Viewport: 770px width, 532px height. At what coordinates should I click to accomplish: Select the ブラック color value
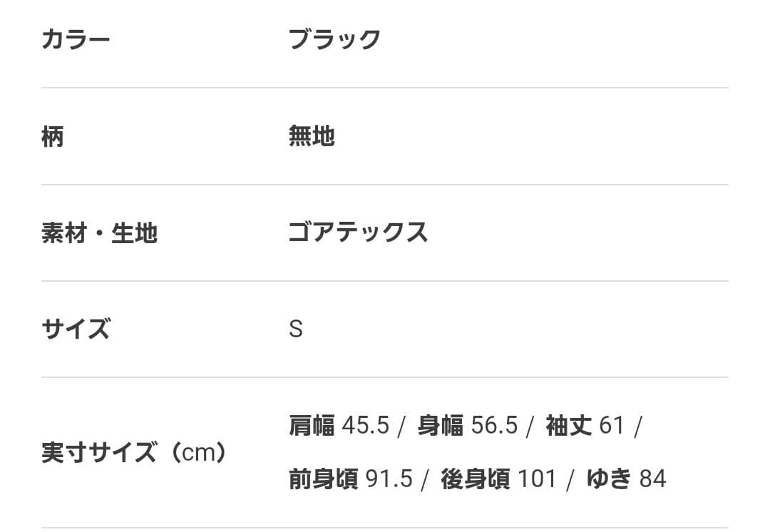pyautogui.click(x=334, y=39)
